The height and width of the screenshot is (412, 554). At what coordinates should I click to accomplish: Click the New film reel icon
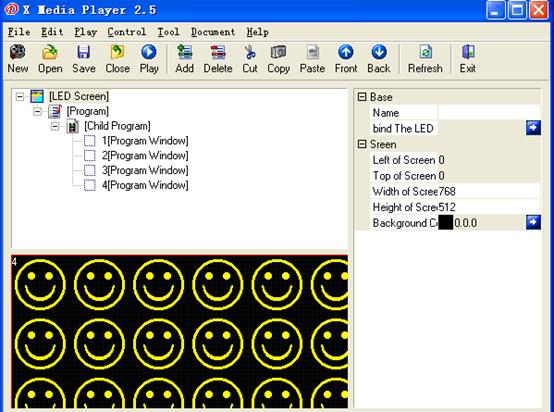click(17, 52)
